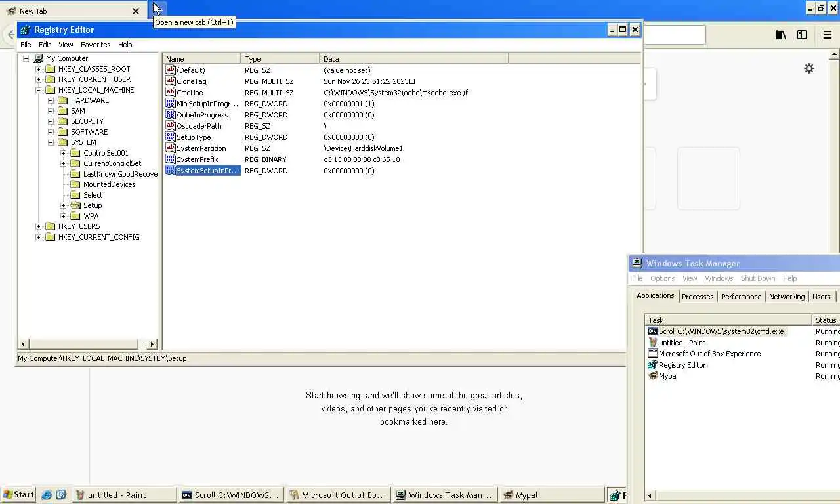Expand the HARDWARE key

point(51,100)
